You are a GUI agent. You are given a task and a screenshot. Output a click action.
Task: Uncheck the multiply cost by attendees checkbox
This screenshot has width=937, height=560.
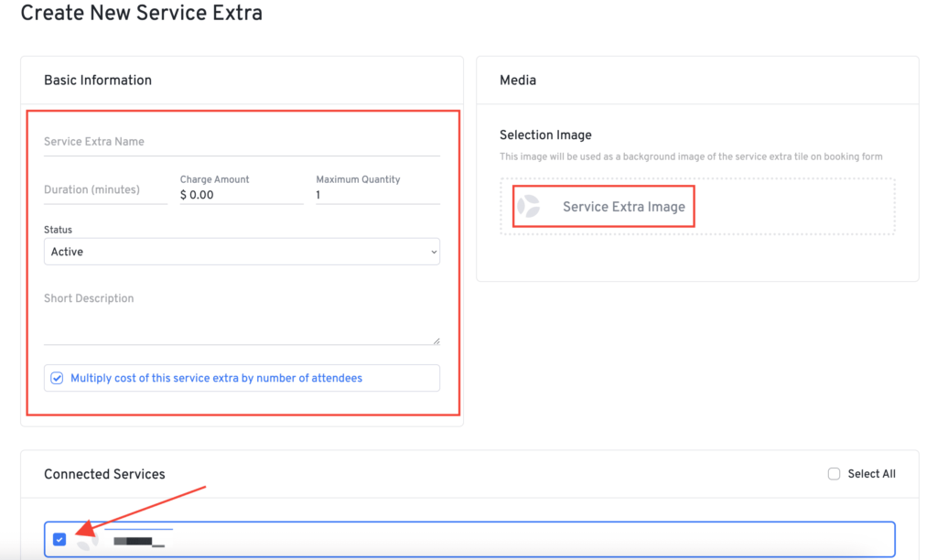[x=59, y=378]
